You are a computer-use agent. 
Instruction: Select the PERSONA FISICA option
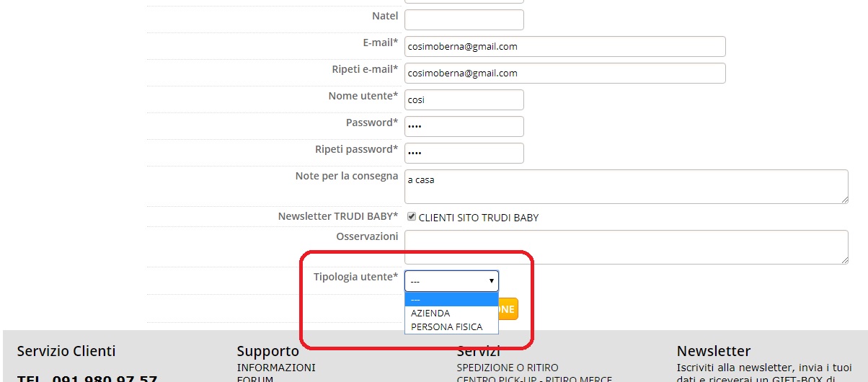coord(446,327)
